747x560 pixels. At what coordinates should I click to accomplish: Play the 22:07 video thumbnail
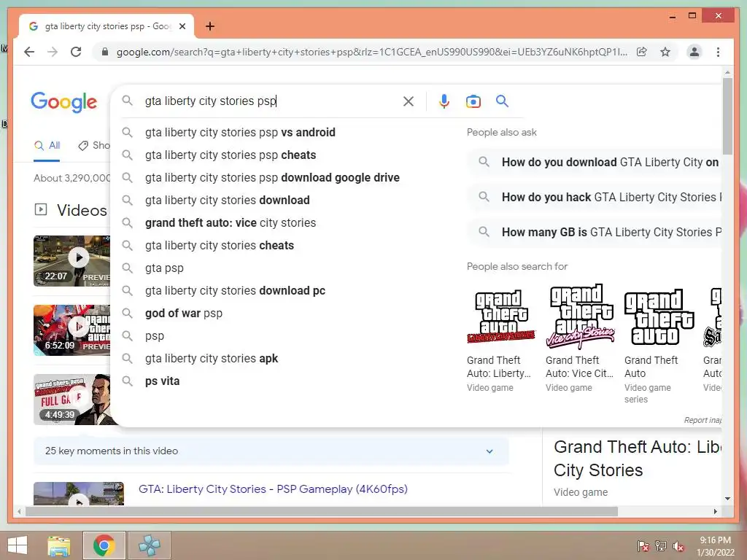71,261
